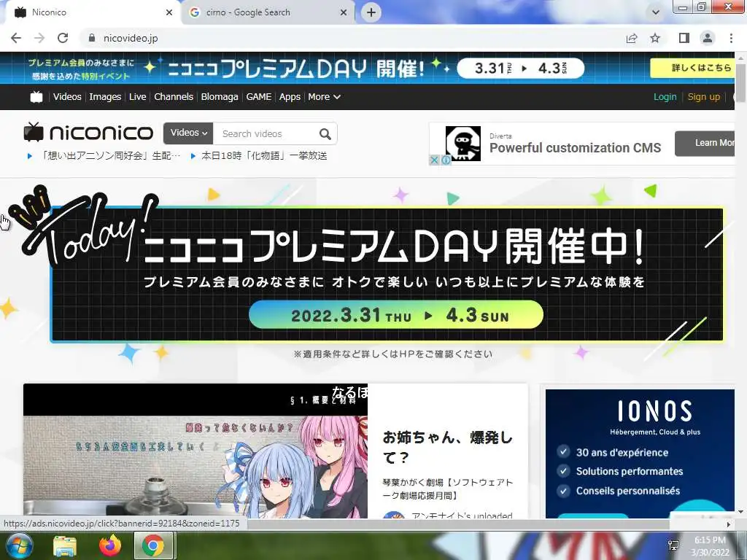Switch to cirno Google Search tab
The width and height of the screenshot is (747, 560).
[267, 12]
